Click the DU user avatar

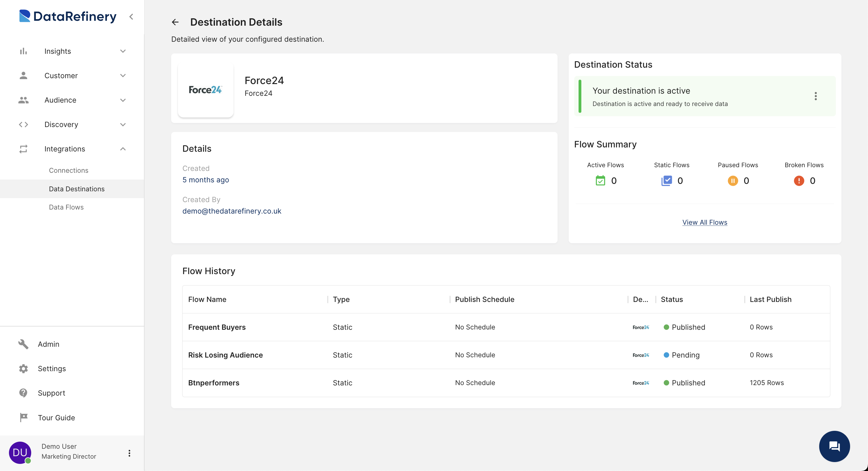pos(20,452)
